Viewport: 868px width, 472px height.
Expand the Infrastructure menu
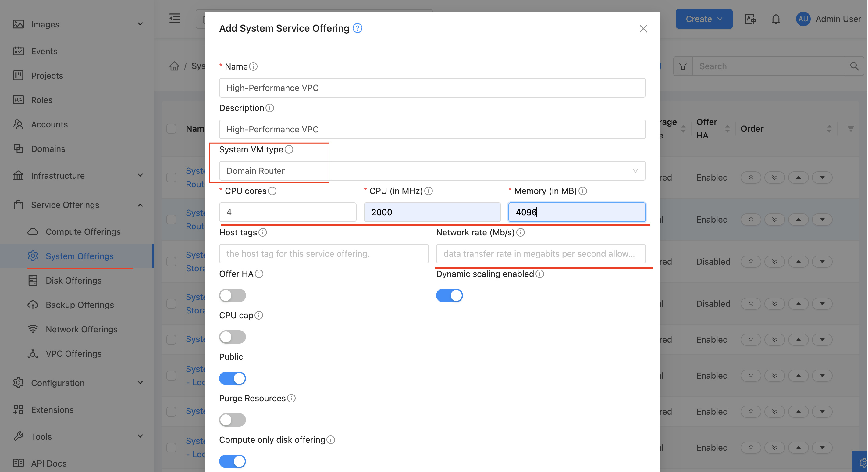[x=78, y=175]
